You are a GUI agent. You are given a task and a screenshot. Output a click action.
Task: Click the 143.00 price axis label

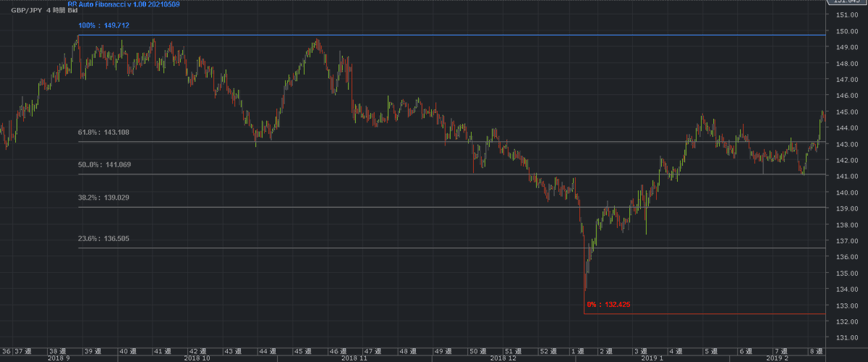pyautogui.click(x=846, y=144)
